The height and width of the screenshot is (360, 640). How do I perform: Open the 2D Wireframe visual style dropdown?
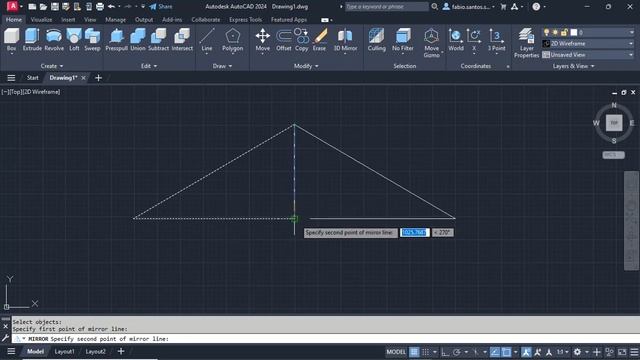click(x=588, y=43)
